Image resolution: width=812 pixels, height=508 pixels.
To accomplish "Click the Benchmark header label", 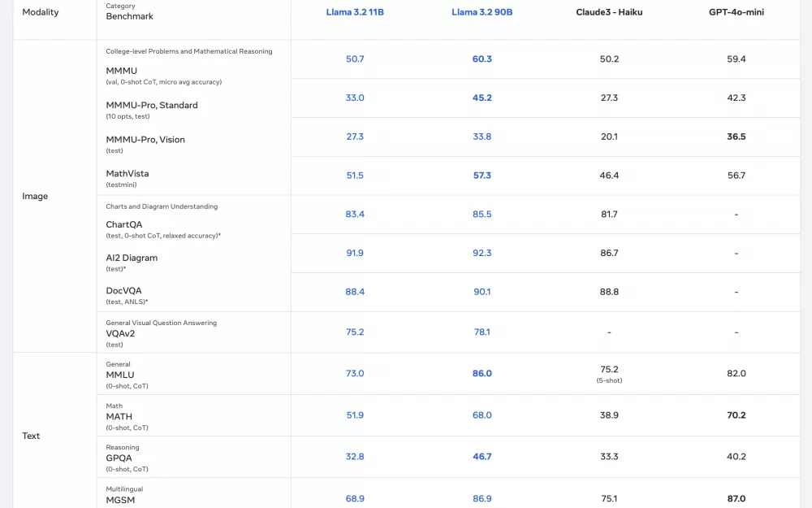I will (129, 16).
